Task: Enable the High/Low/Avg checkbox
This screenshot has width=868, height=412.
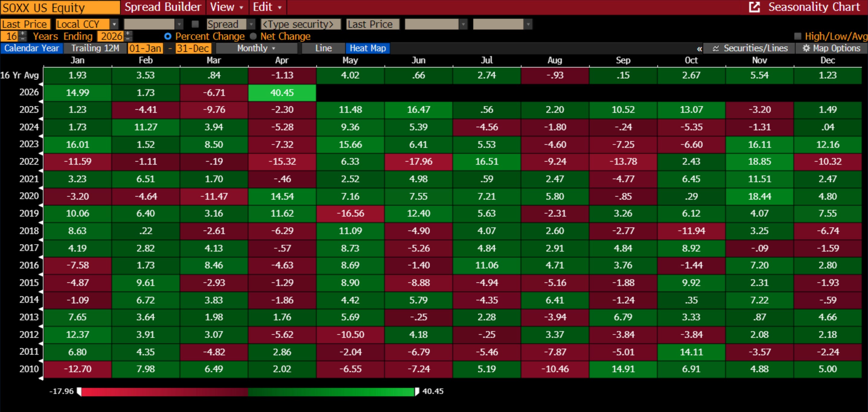Action: [x=798, y=36]
